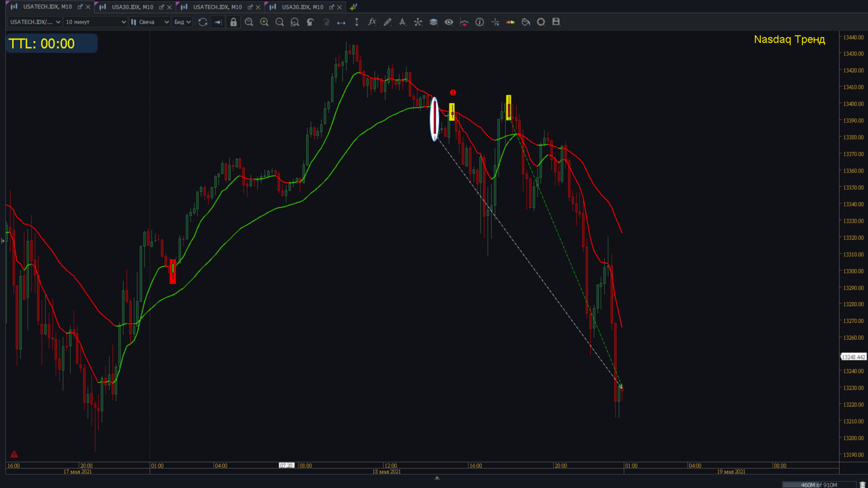Image resolution: width=868 pixels, height=488 pixels.
Task: Click the 19 мая 2021 date label
Action: click(x=731, y=472)
